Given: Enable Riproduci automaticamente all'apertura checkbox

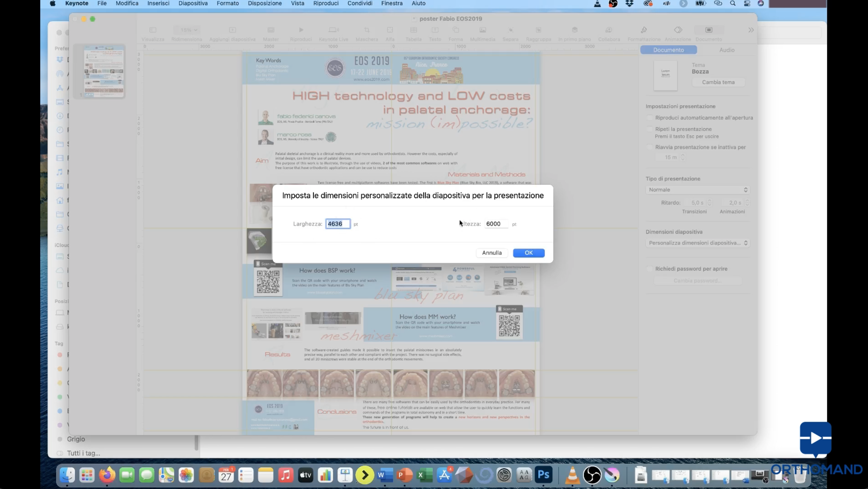Looking at the screenshot, I should point(650,118).
